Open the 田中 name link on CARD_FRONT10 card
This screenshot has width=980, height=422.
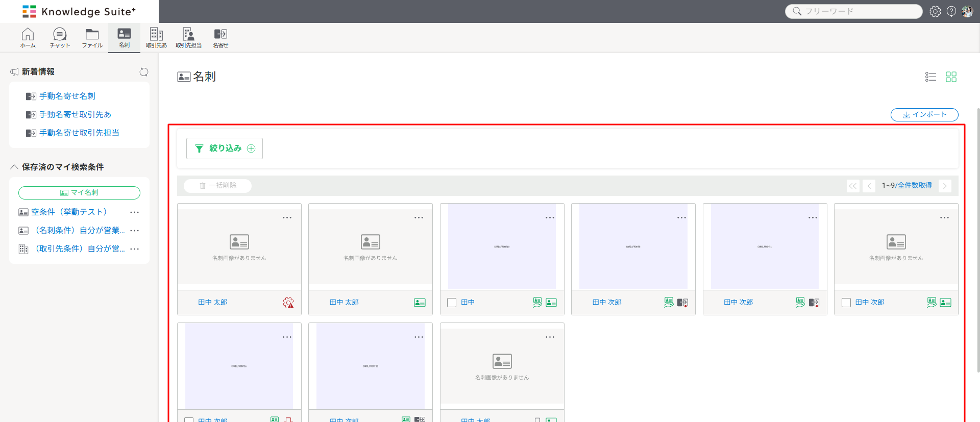468,303
